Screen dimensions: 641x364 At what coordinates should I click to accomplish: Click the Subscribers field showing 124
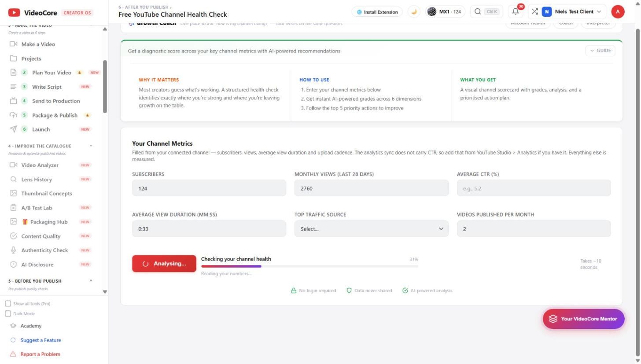pos(209,188)
